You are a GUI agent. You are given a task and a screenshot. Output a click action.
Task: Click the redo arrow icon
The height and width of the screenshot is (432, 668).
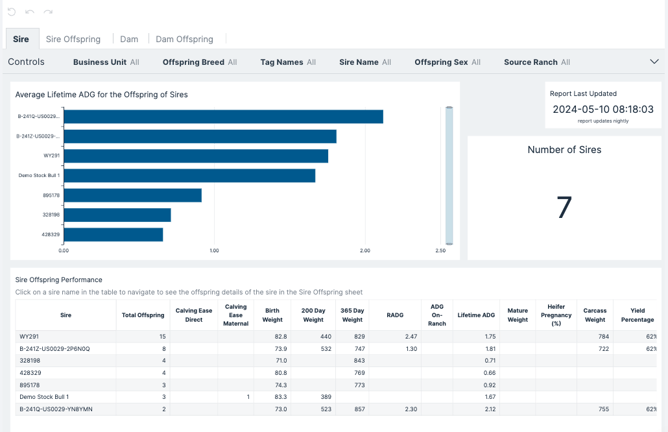point(48,12)
